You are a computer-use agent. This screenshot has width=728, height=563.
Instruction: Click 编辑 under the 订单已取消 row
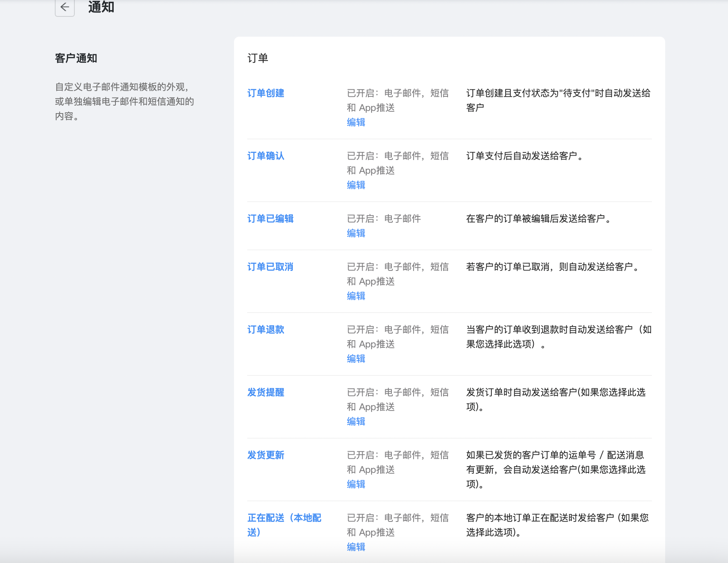click(x=356, y=296)
